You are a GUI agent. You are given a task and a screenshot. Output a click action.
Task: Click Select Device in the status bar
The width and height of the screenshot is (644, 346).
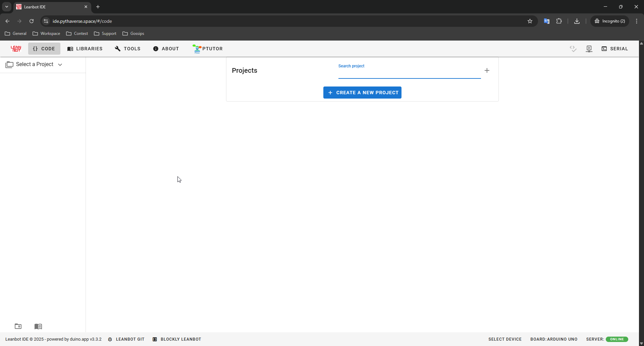pyautogui.click(x=505, y=339)
